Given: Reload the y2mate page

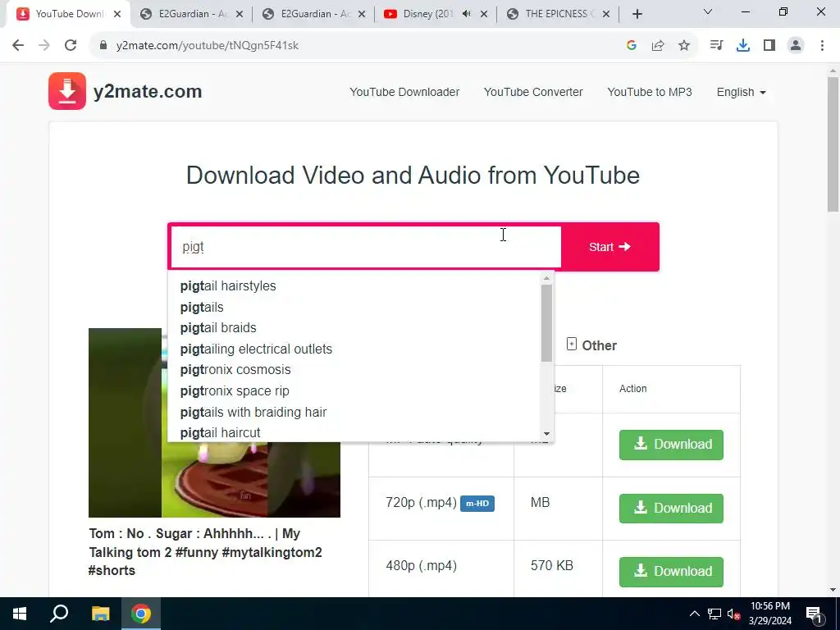Looking at the screenshot, I should click(71, 46).
